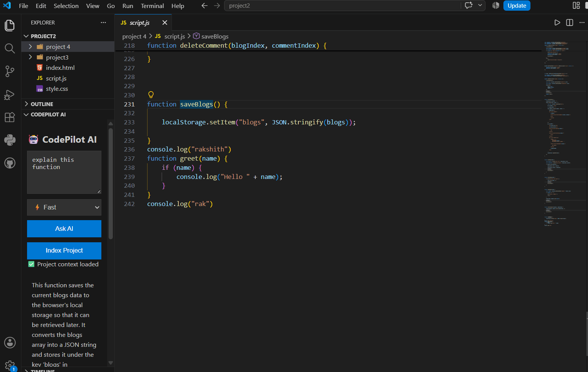Open the Run menu
This screenshot has height=372, width=588.
coord(128,6)
